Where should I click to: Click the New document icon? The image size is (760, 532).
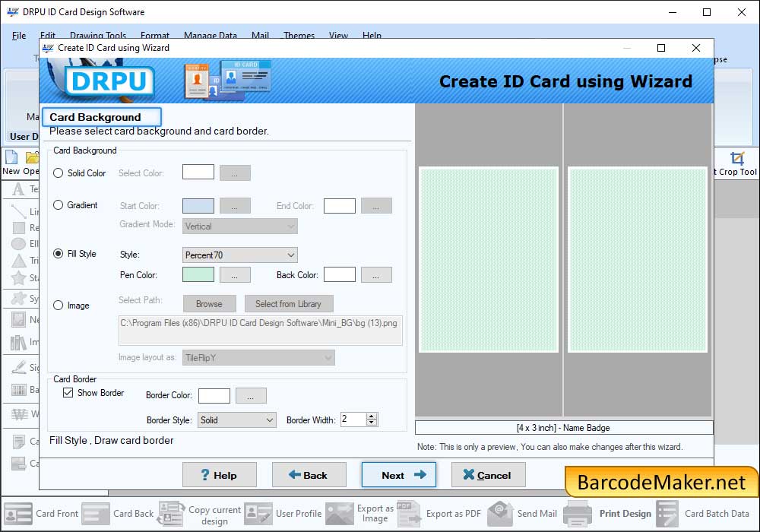click(x=11, y=157)
